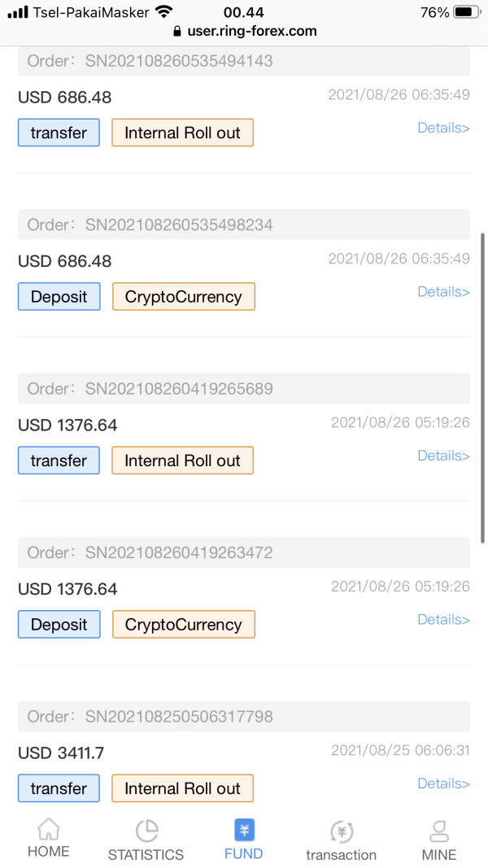The image size is (488, 868).
Task: Open the HOME tab house icon
Action: (x=49, y=829)
